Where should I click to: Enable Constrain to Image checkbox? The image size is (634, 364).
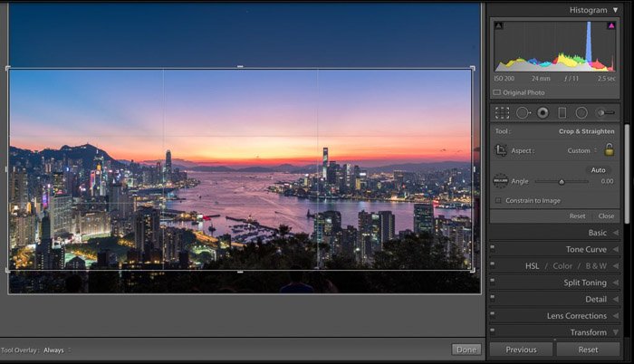[499, 200]
